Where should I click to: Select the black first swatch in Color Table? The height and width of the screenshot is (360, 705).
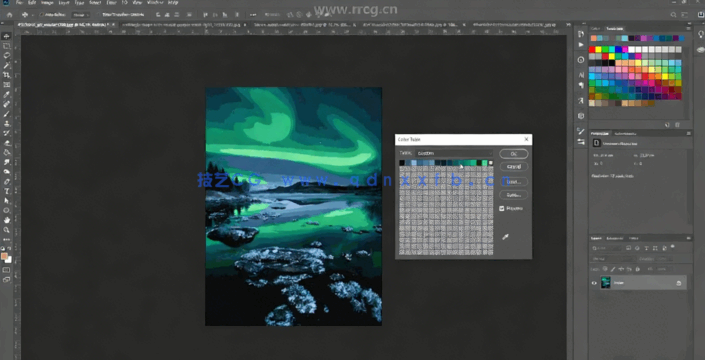[402, 163]
